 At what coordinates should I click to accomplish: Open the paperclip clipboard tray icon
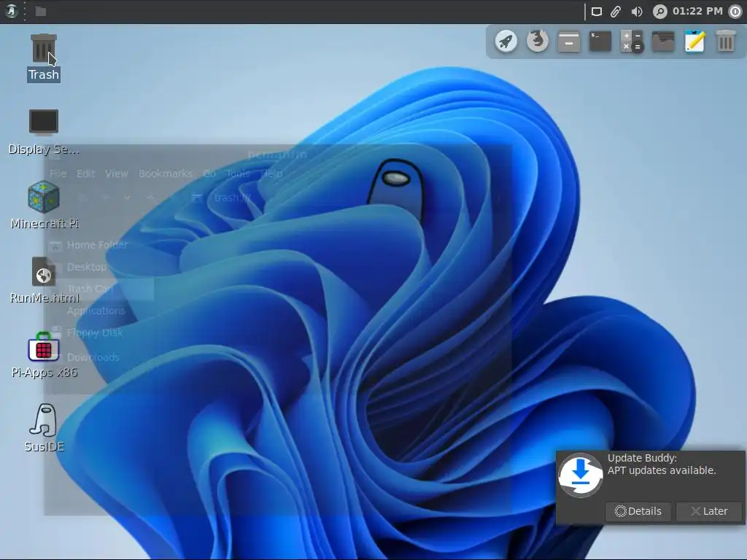pyautogui.click(x=616, y=12)
